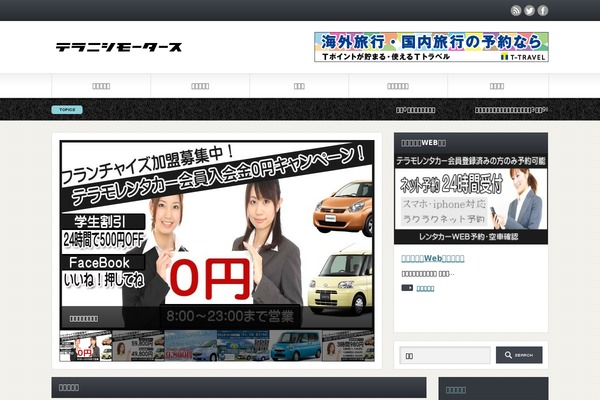The width and height of the screenshot is (600, 400).
Task: Select the first navigation menu item
Action: tap(101, 86)
